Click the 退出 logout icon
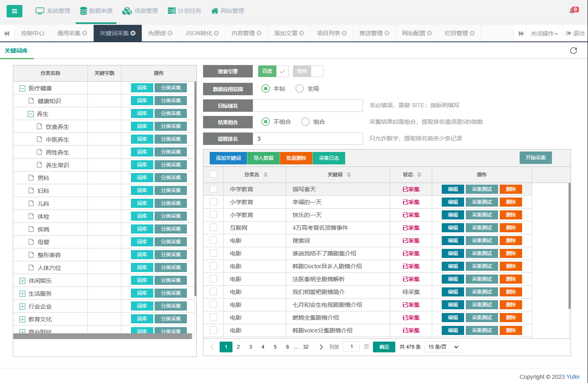The width and height of the screenshot is (588, 383). pos(569,33)
